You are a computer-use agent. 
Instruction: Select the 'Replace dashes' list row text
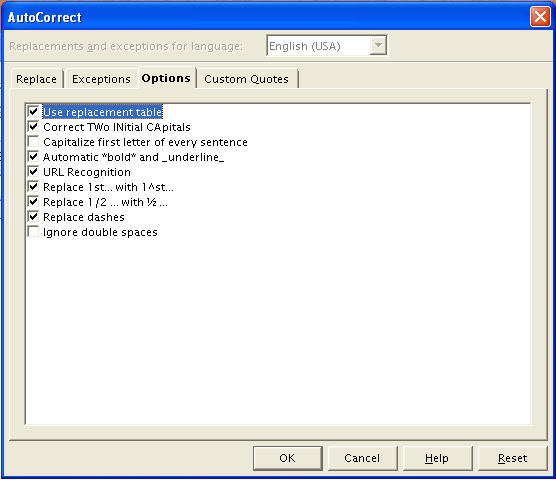(x=84, y=217)
